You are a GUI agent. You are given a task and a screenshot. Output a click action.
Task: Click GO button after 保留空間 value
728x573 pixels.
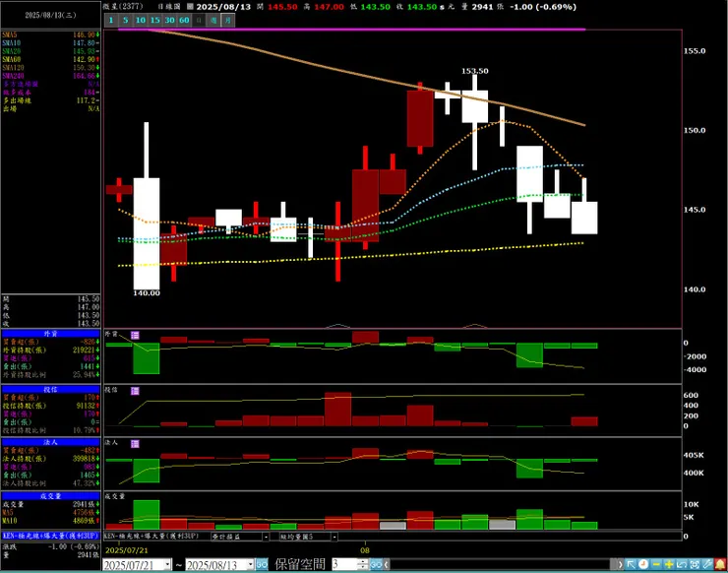pos(376,565)
